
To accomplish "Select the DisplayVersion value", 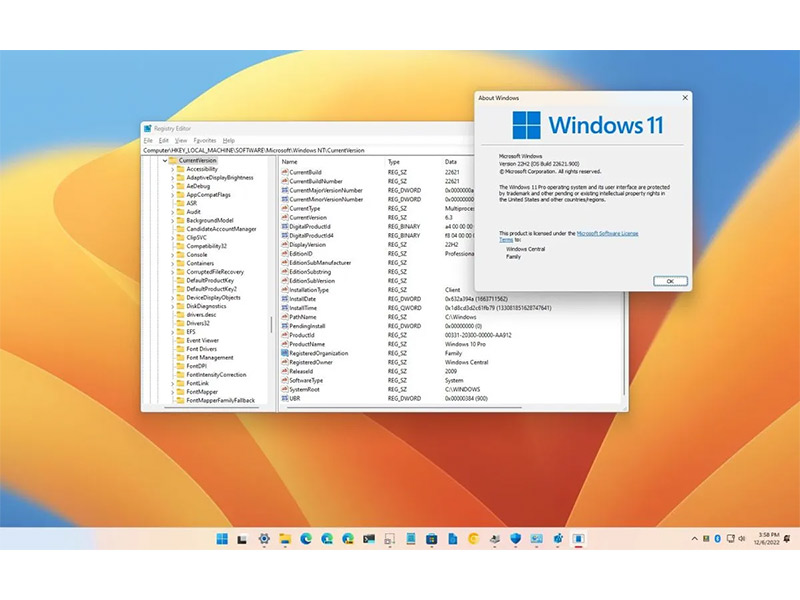I will pos(308,245).
